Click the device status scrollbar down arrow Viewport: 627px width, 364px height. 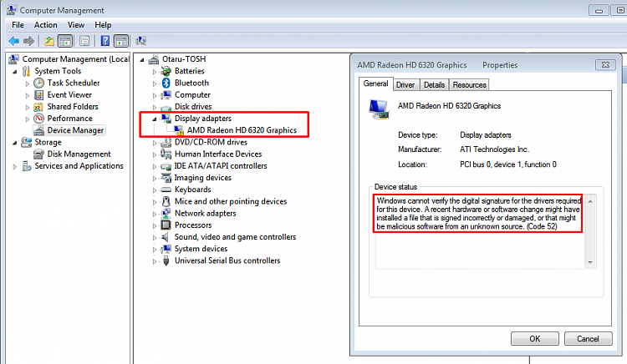[590, 262]
